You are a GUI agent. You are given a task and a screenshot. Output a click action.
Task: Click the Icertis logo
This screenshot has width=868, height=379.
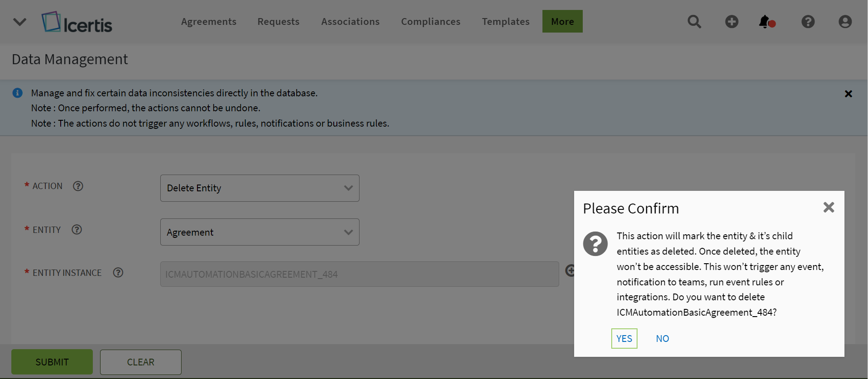[77, 22]
